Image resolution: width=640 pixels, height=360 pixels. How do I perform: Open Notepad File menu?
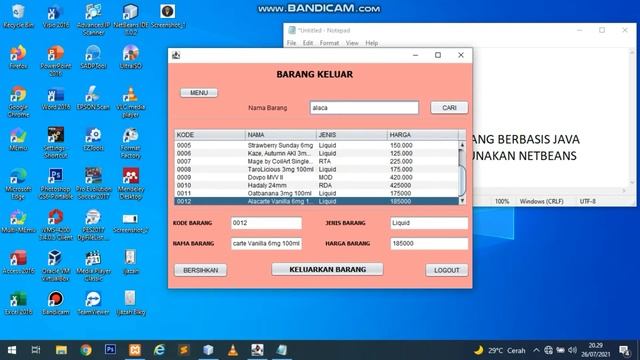click(x=291, y=43)
